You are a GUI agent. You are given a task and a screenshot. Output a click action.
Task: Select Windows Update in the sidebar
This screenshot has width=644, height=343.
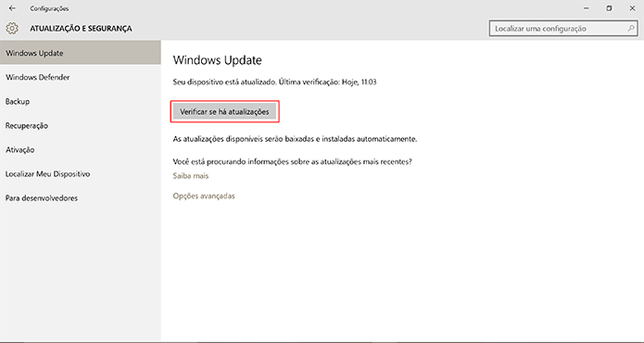(80, 52)
